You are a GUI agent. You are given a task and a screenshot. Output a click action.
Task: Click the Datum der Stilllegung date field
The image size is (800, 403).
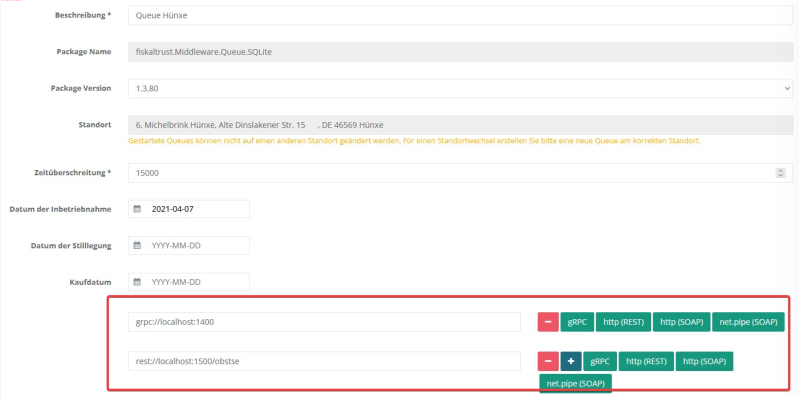click(189, 245)
